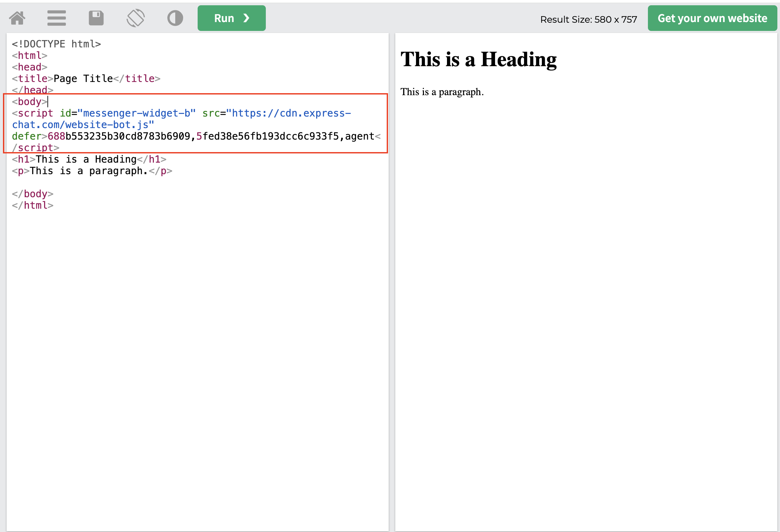This screenshot has height=532, width=780.
Task: Click "This is a paragraph." in result pane
Action: click(442, 92)
